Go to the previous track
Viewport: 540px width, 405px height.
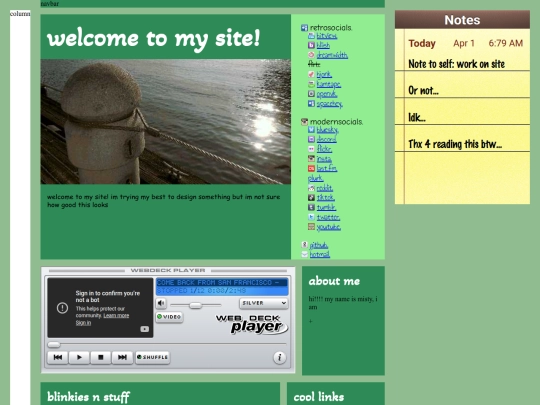click(58, 357)
